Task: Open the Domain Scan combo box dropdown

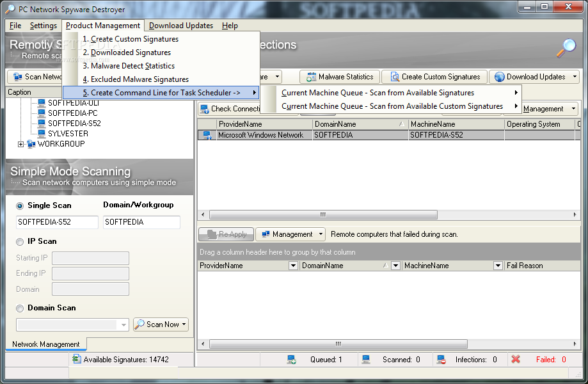Action: coord(123,324)
